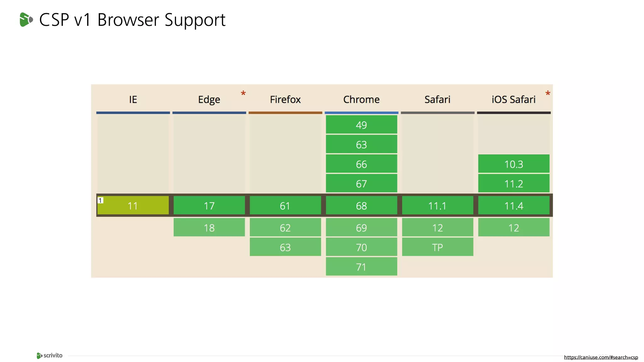Image resolution: width=644 pixels, height=362 pixels.
Task: Select the Chrome column header
Action: click(361, 100)
